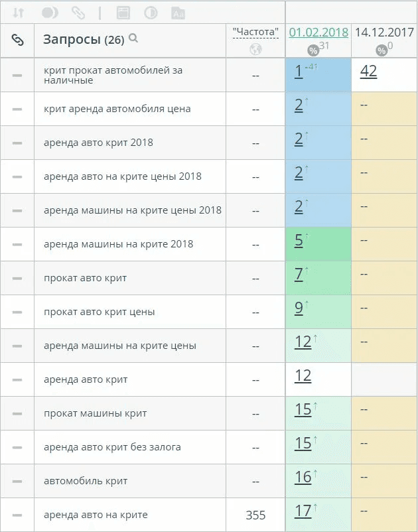
Task: Click the globe icon under Частота
Action: [x=255, y=50]
